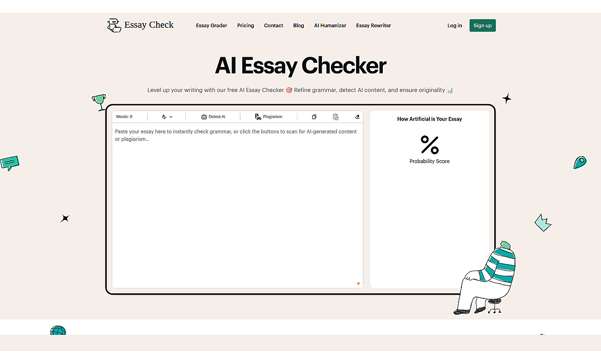Open the AI Humanizer tool
This screenshot has width=601, height=364.
point(330,25)
